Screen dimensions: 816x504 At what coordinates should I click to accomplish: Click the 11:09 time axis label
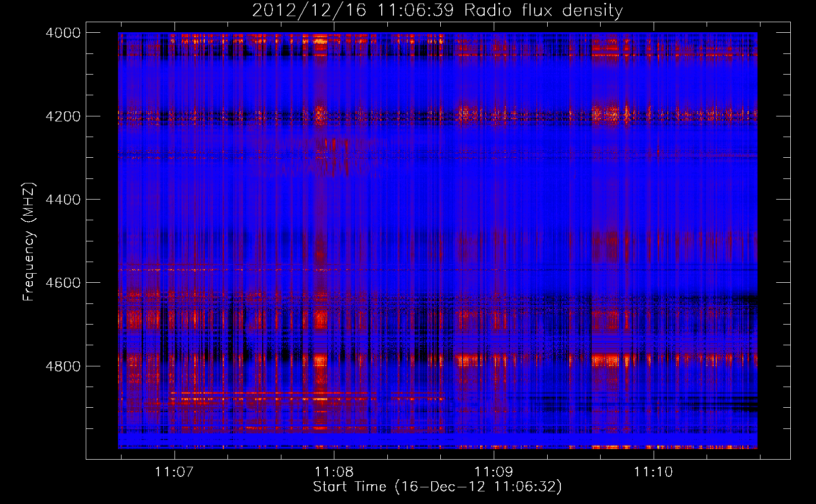tap(494, 472)
